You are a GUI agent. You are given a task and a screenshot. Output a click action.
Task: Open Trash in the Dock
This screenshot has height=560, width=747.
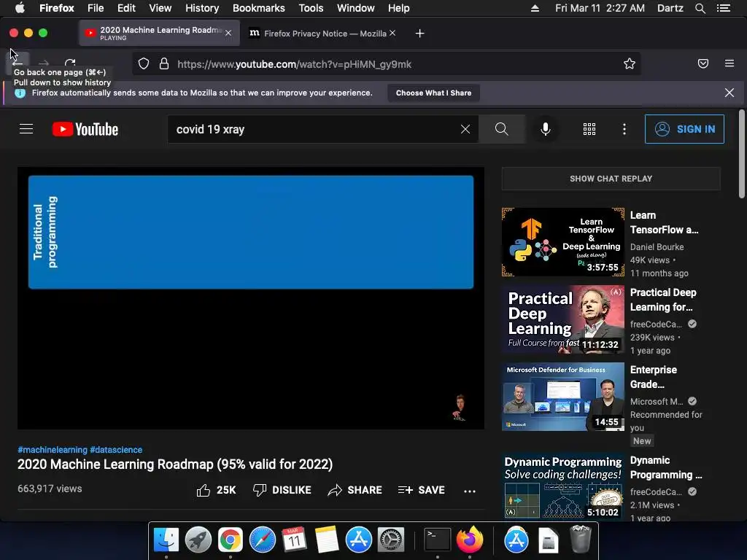581,539
